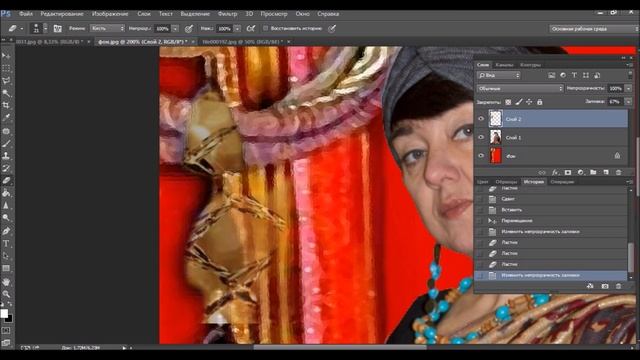
Task: Open flow slider dropdown in options bar
Action: (x=237, y=29)
